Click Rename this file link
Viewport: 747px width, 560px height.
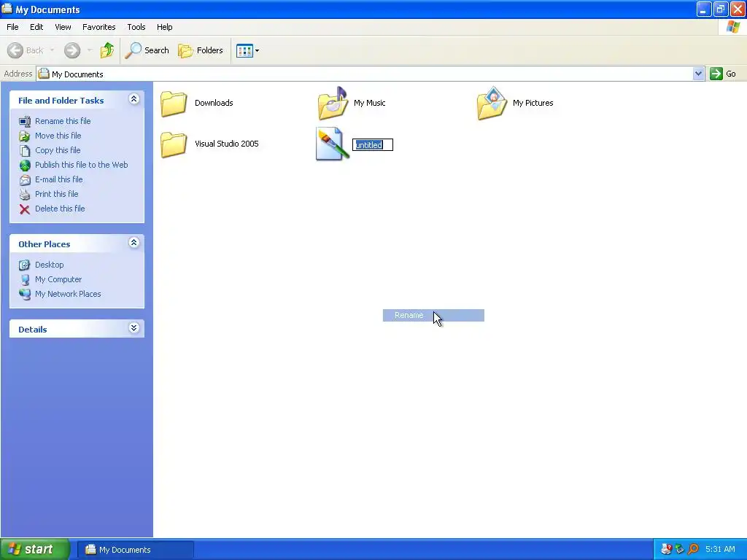click(63, 121)
